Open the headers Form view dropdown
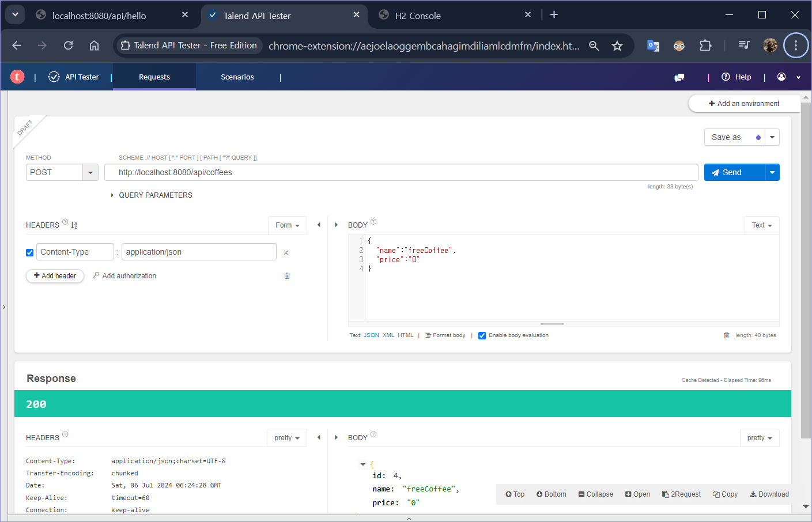The width and height of the screenshot is (812, 522). [288, 225]
